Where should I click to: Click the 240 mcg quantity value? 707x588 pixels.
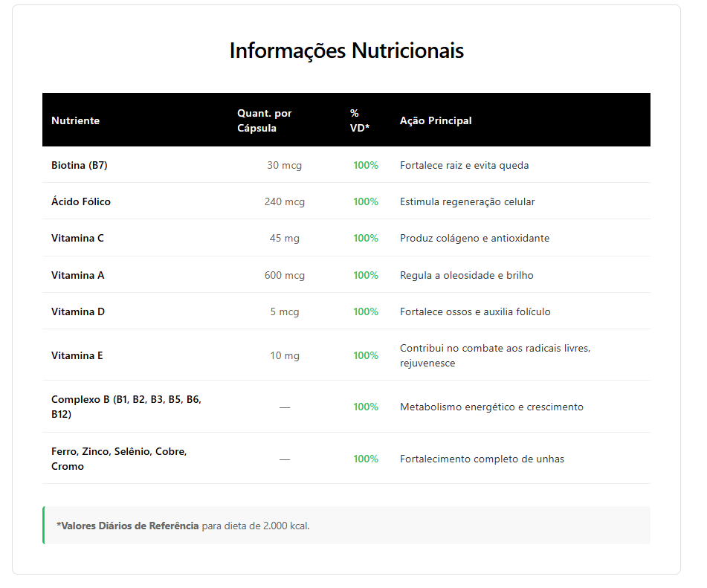285,201
